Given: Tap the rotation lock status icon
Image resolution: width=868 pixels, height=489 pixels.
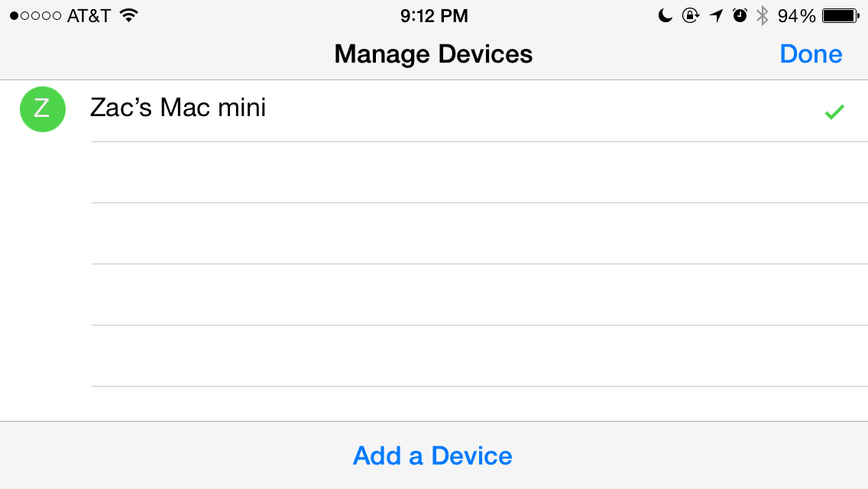Looking at the screenshot, I should pyautogui.click(x=690, y=15).
